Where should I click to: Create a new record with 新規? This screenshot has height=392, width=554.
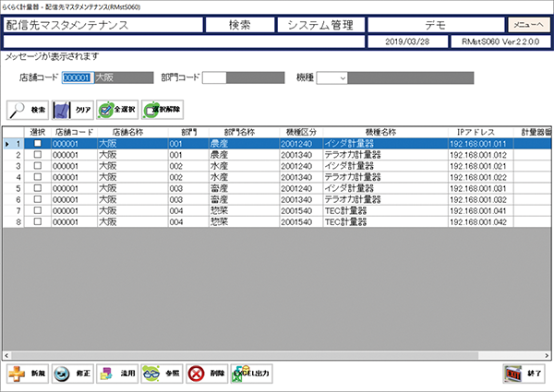pos(28,374)
